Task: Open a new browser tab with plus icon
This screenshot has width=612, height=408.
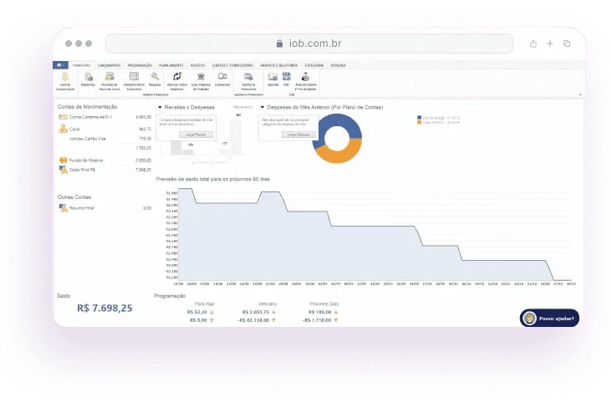Action: (550, 43)
